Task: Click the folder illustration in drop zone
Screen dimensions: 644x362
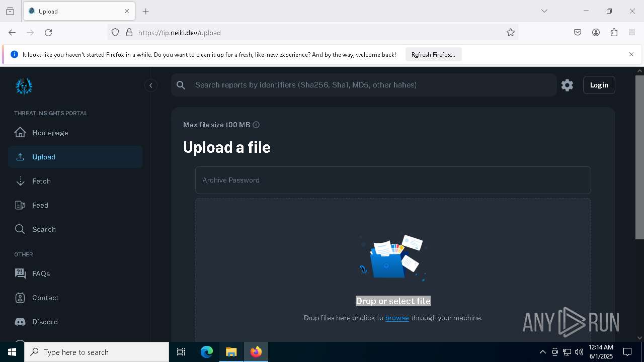Action: [x=393, y=258]
